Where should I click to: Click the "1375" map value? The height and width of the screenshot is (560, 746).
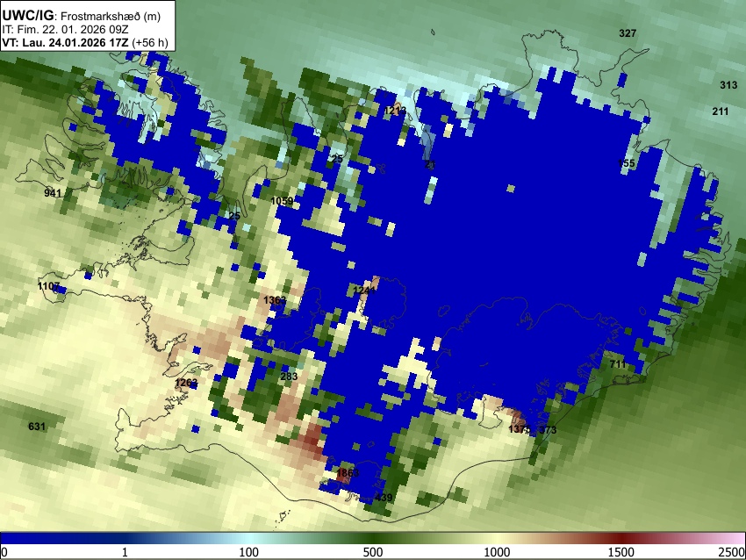[x=520, y=429]
